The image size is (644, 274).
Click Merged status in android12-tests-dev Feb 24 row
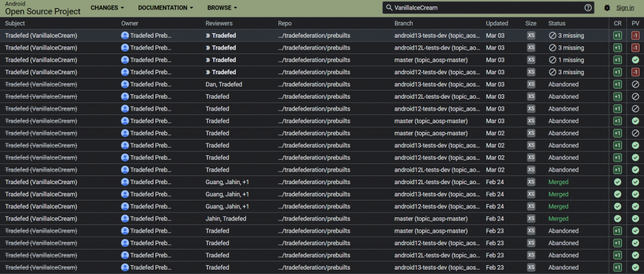coord(558,206)
